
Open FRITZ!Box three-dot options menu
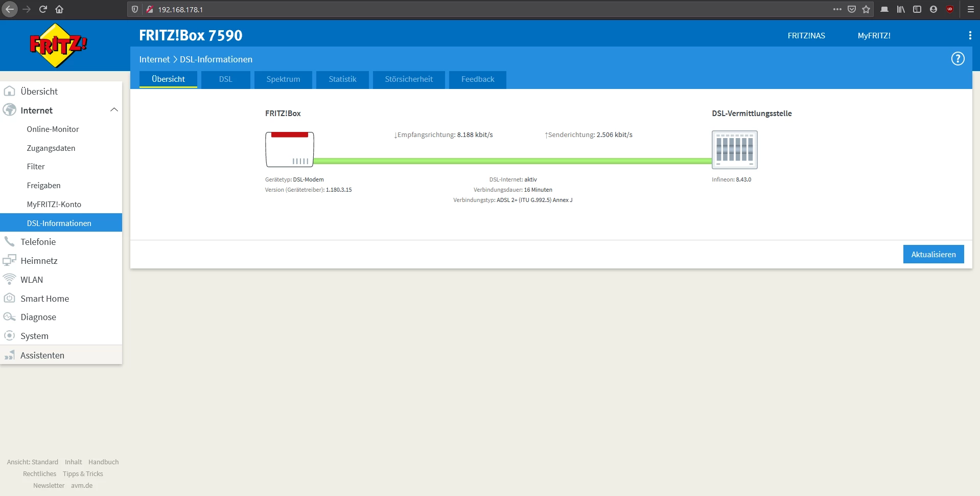click(x=970, y=35)
